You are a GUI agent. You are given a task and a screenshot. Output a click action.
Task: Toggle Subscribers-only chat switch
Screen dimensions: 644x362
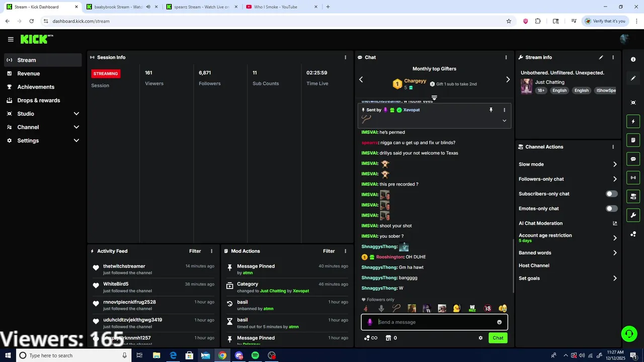click(x=611, y=194)
